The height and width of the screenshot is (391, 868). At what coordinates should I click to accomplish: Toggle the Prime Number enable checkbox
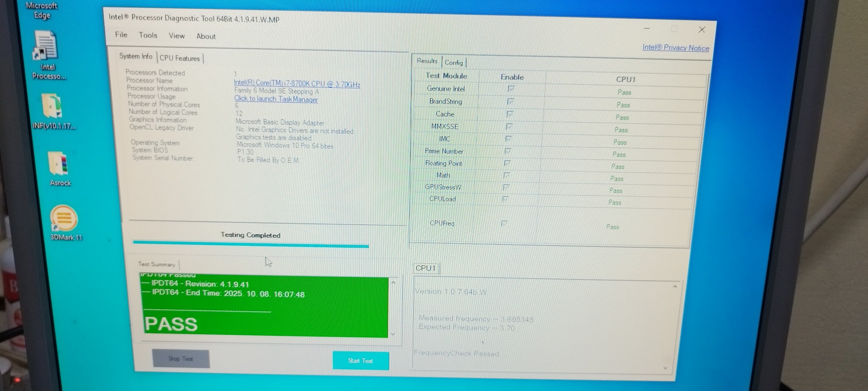pos(508,151)
